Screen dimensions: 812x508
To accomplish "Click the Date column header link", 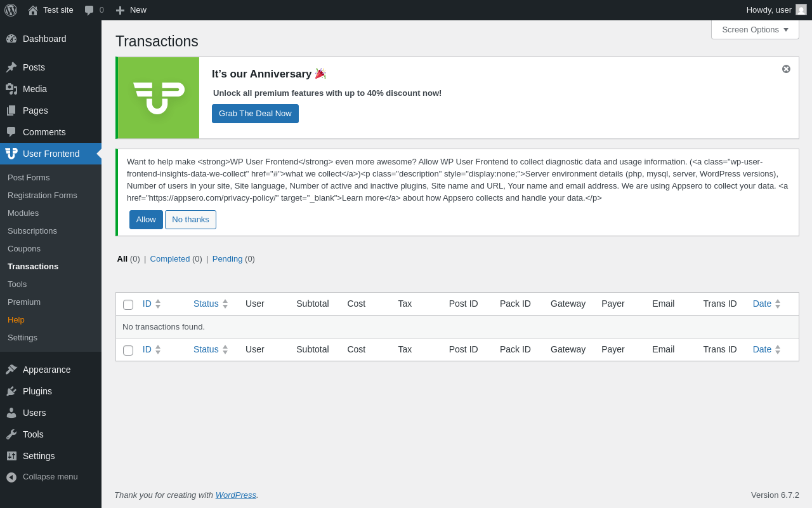I will click(x=762, y=304).
